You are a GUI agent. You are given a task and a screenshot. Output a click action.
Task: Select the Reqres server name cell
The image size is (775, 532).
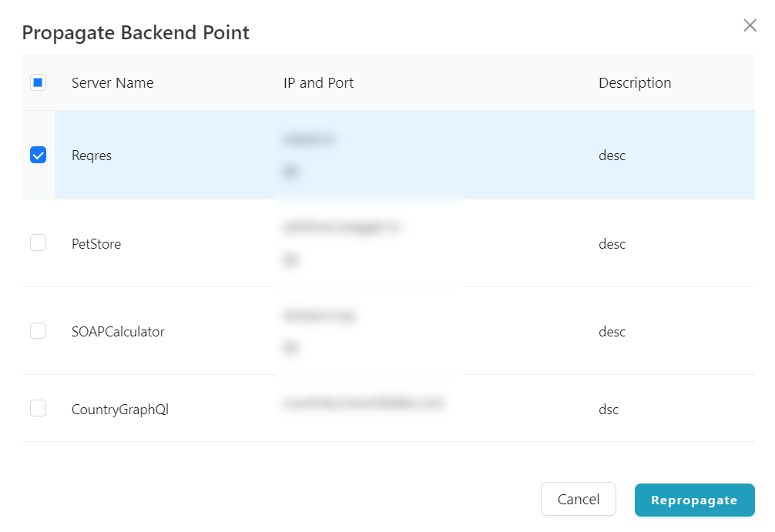[x=92, y=156]
